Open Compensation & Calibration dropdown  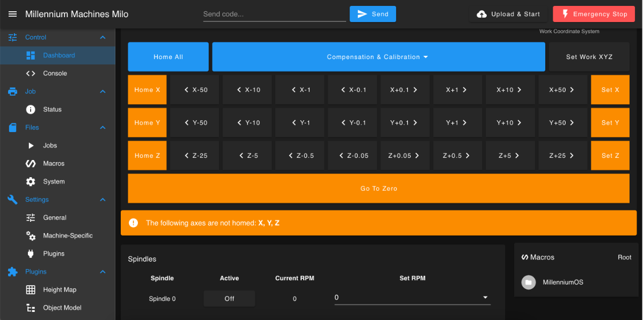(x=378, y=57)
